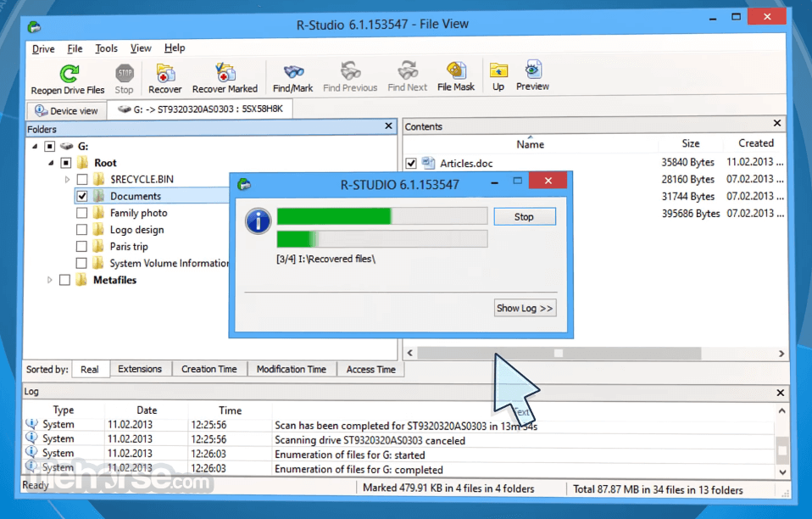Viewport: 812px width, 519px height.
Task: Click the G: drive icon in Folders tree
Action: click(66, 147)
